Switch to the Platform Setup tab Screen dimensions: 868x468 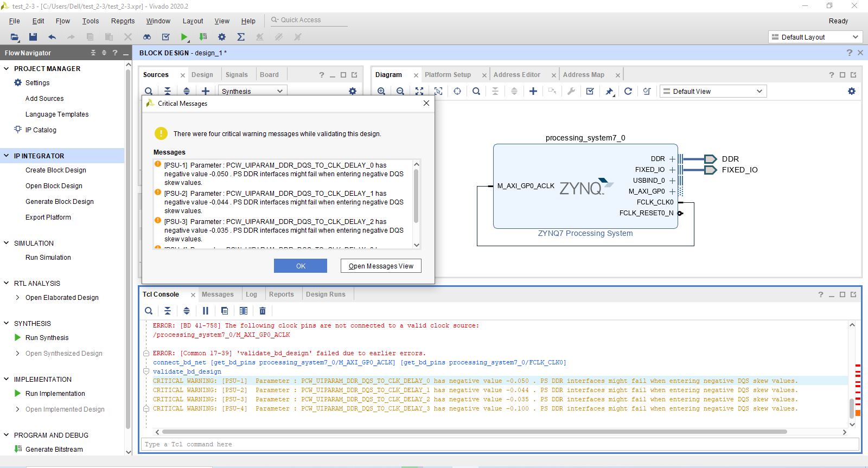click(448, 75)
